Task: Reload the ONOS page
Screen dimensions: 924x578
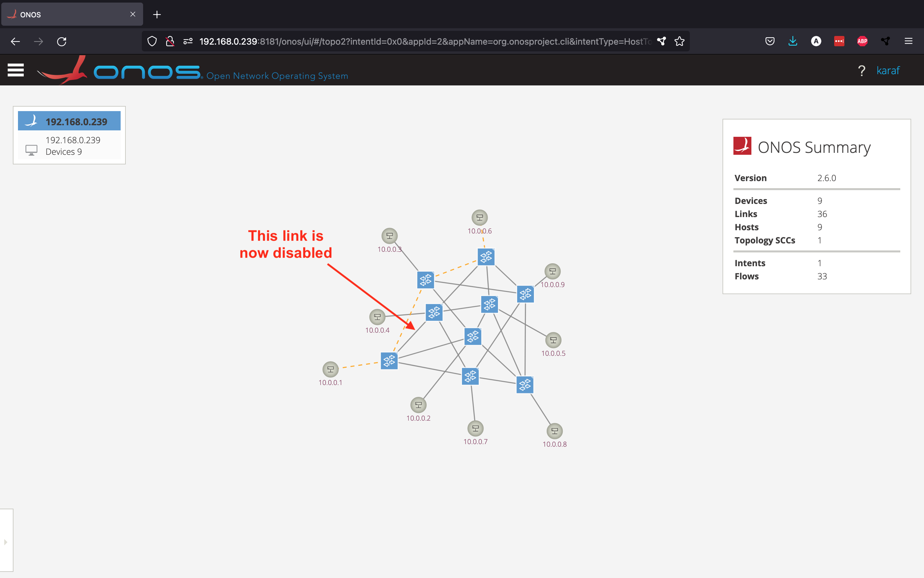Action: (62, 41)
